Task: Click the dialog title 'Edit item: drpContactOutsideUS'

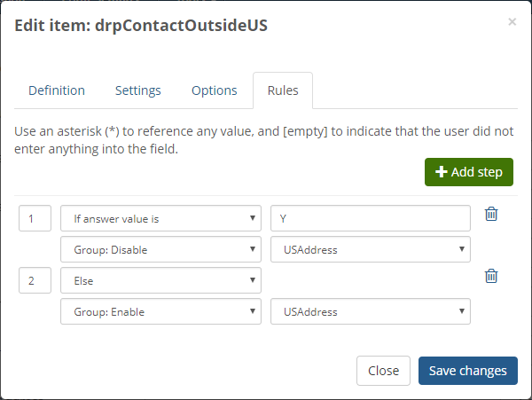Action: (141, 26)
